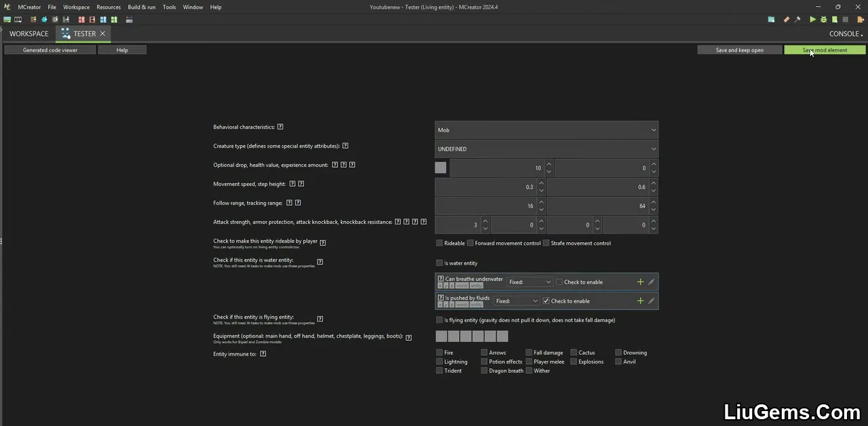Open help icon for flying entity option
Screen dimensions: 868x426
tap(320, 319)
